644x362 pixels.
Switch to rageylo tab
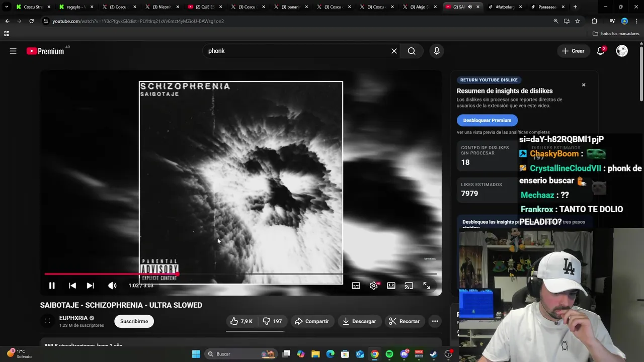click(75, 7)
